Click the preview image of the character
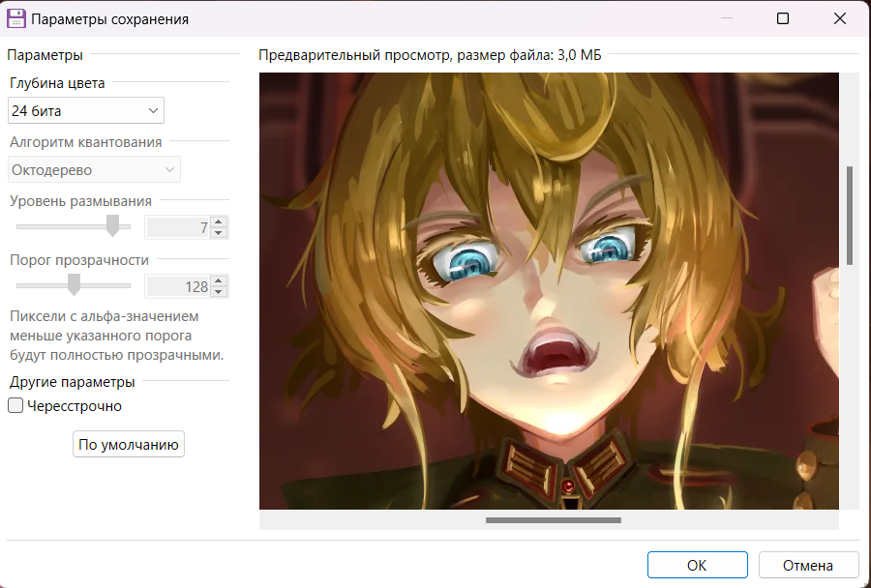 pyautogui.click(x=549, y=291)
